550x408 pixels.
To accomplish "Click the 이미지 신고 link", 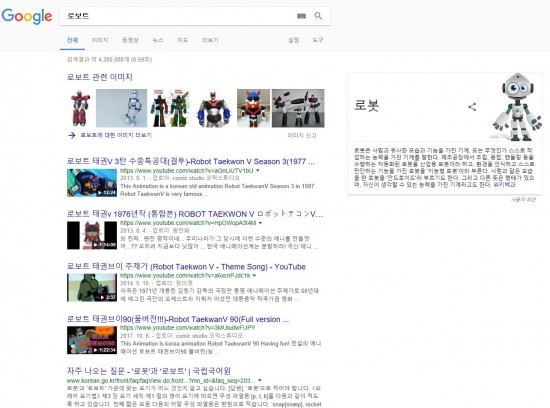I will (x=302, y=135).
